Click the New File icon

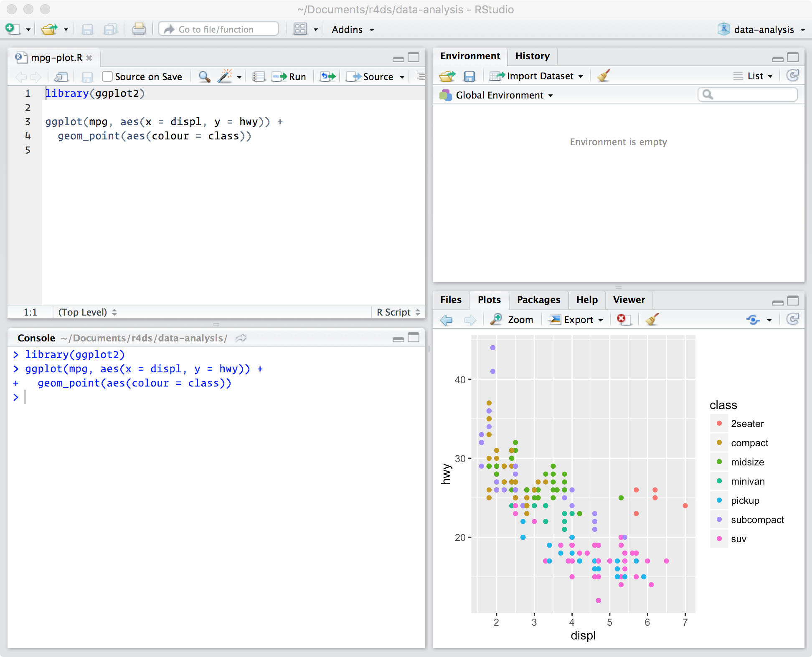pos(12,29)
